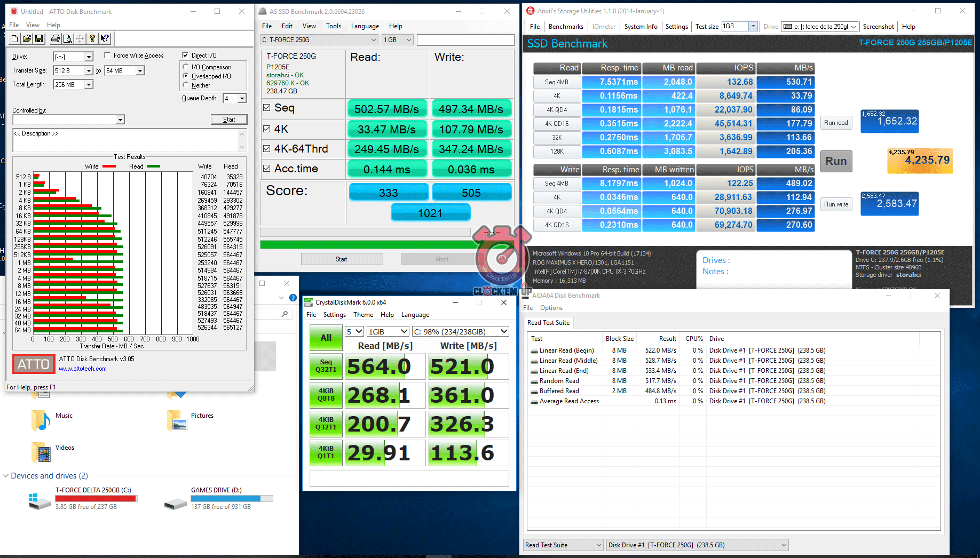Open the Music folder icon
Image resolution: width=980 pixels, height=558 pixels.
(41, 420)
